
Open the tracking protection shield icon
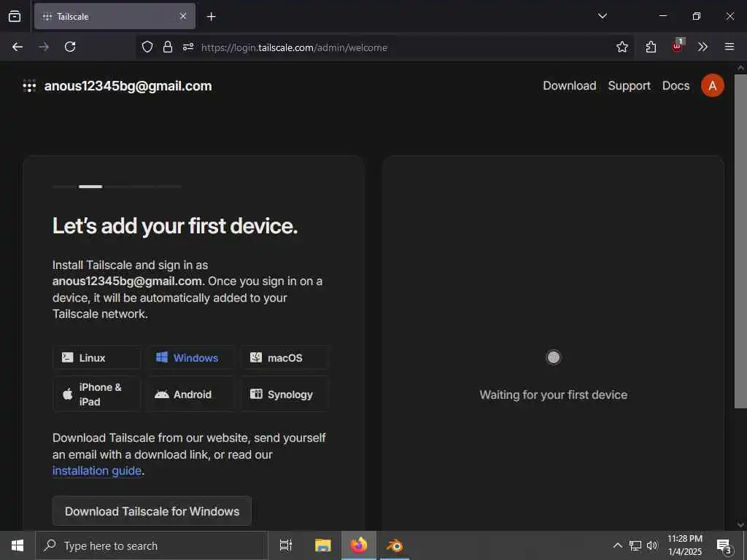147,47
